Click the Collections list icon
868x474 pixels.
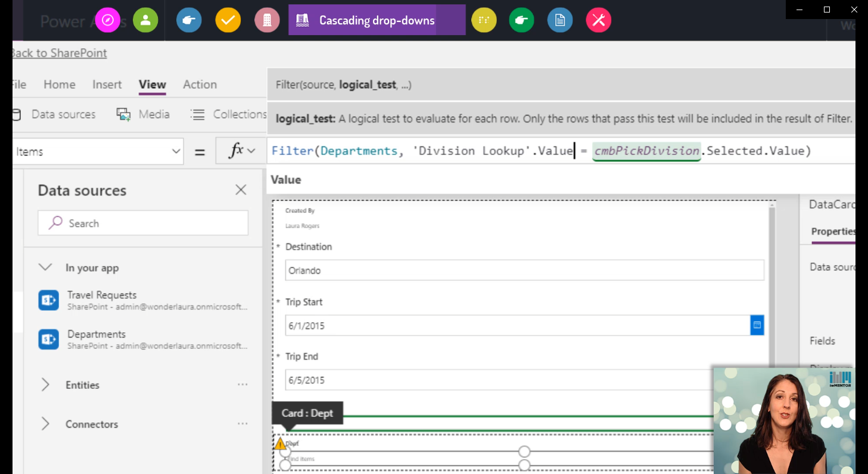point(198,114)
